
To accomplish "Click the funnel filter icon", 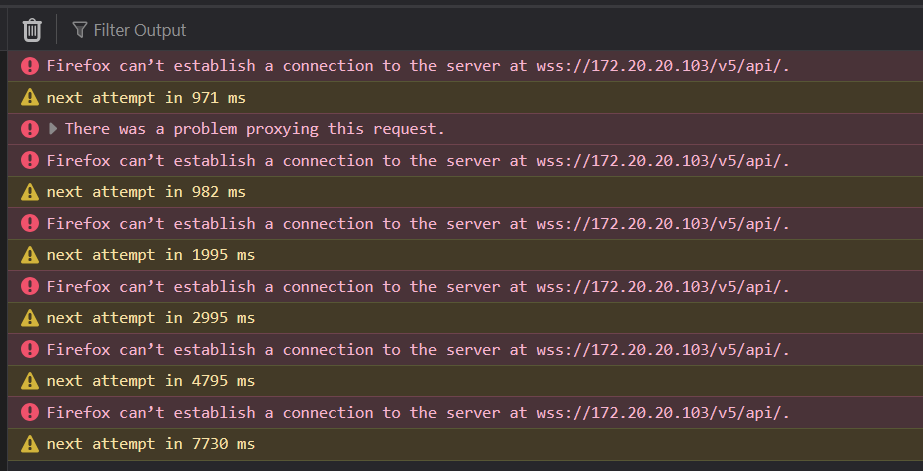I will pyautogui.click(x=80, y=30).
